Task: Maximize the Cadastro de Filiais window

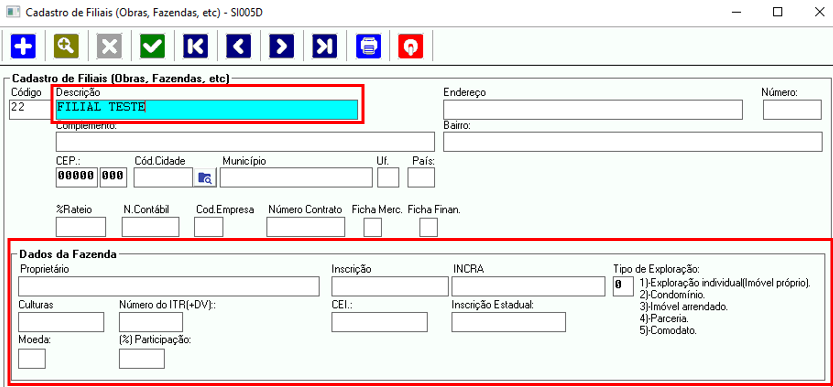Action: [x=777, y=12]
